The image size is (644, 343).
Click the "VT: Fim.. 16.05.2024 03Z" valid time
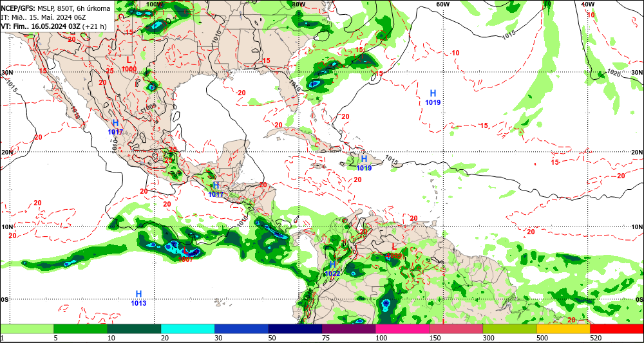coord(41,26)
